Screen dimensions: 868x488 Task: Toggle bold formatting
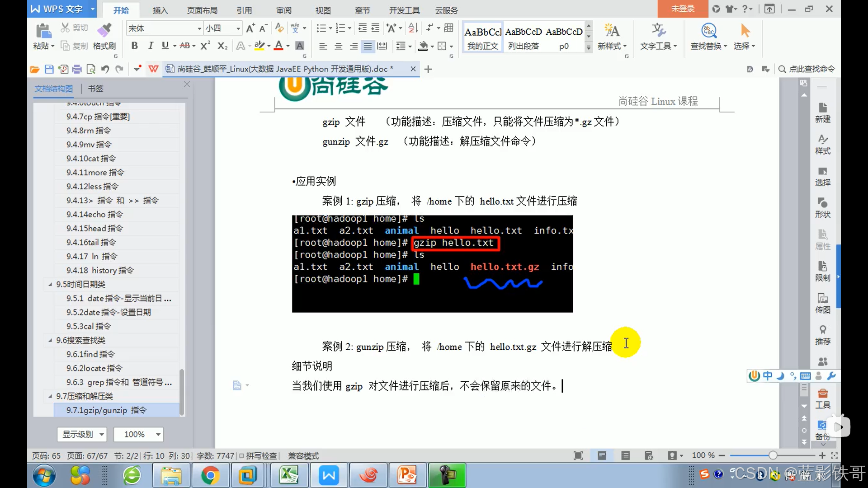[134, 46]
